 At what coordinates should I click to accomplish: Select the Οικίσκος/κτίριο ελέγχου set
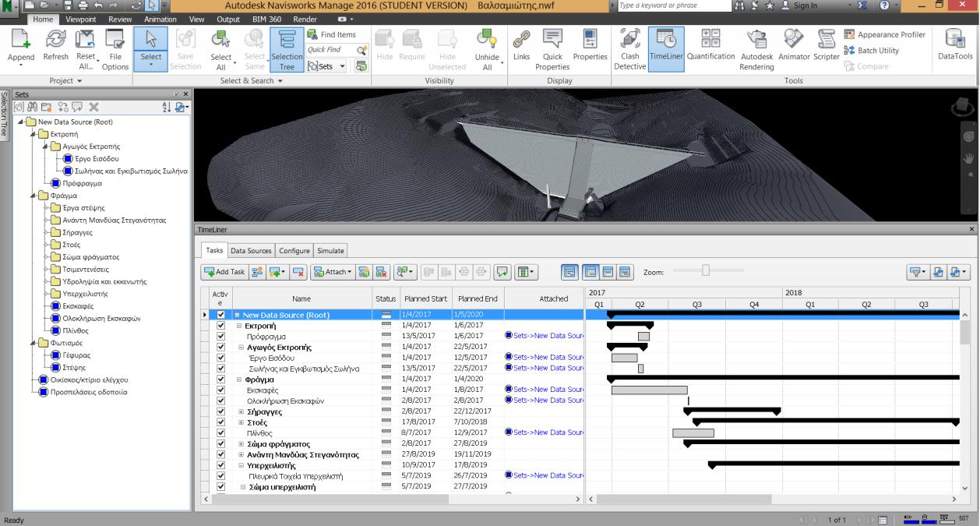(90, 379)
